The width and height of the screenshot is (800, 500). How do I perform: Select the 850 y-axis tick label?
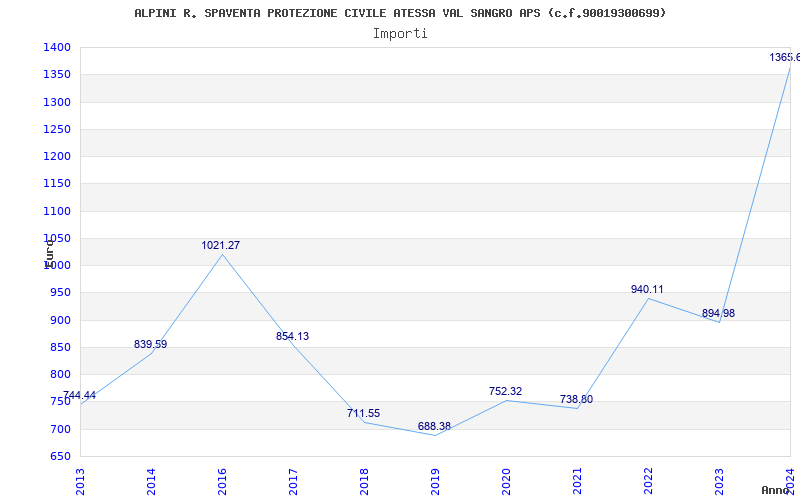pos(60,347)
